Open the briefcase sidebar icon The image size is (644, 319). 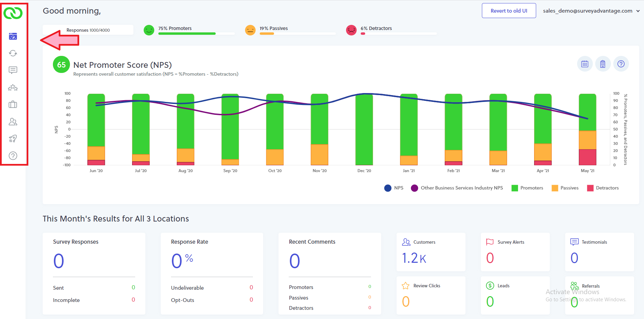click(x=13, y=105)
